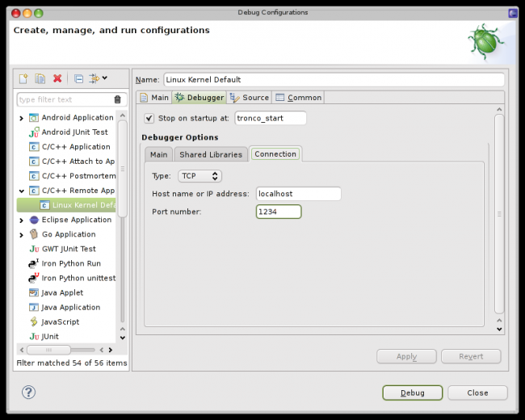The width and height of the screenshot is (525, 420).
Task: Collapse the C/C++ Remote Application node
Action: (22, 191)
